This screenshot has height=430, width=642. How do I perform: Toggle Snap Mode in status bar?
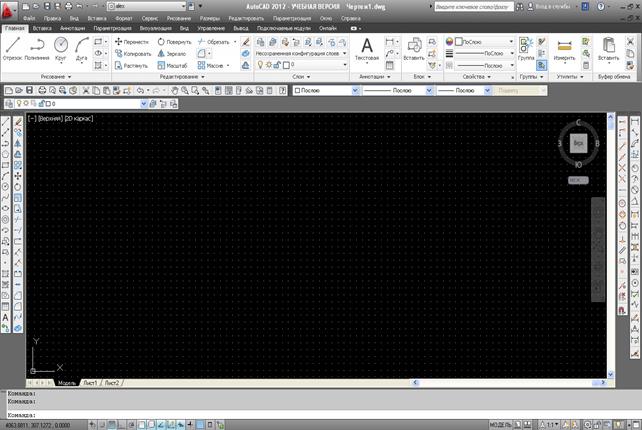click(x=102, y=425)
